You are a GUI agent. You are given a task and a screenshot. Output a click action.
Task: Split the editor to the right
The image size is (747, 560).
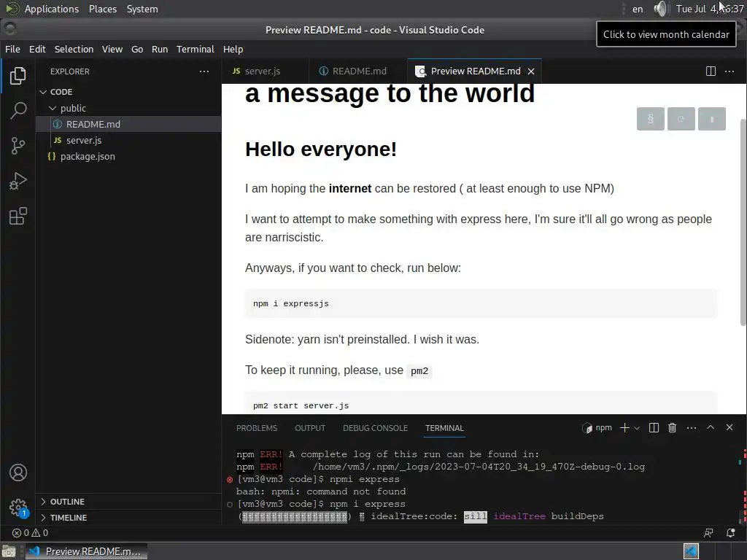[711, 71]
